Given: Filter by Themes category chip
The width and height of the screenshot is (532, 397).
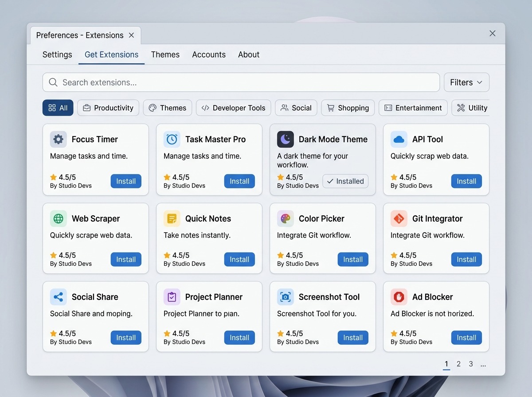Looking at the screenshot, I should [x=168, y=108].
